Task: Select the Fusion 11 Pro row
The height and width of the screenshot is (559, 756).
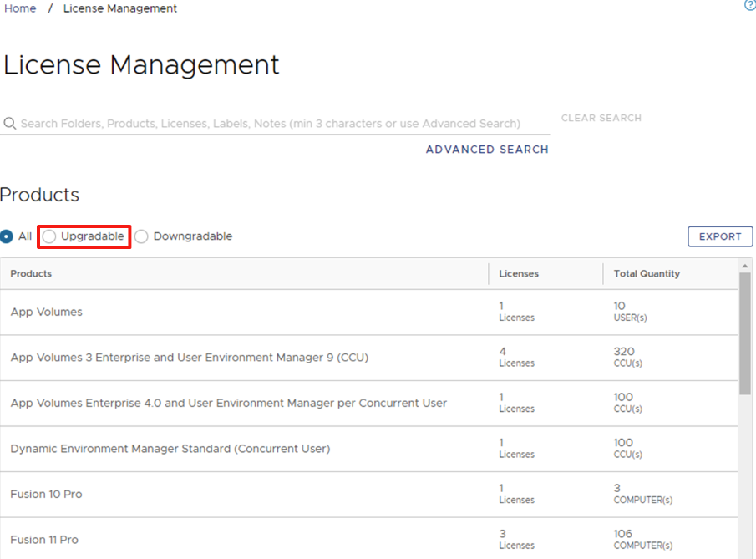Action: coord(44,540)
